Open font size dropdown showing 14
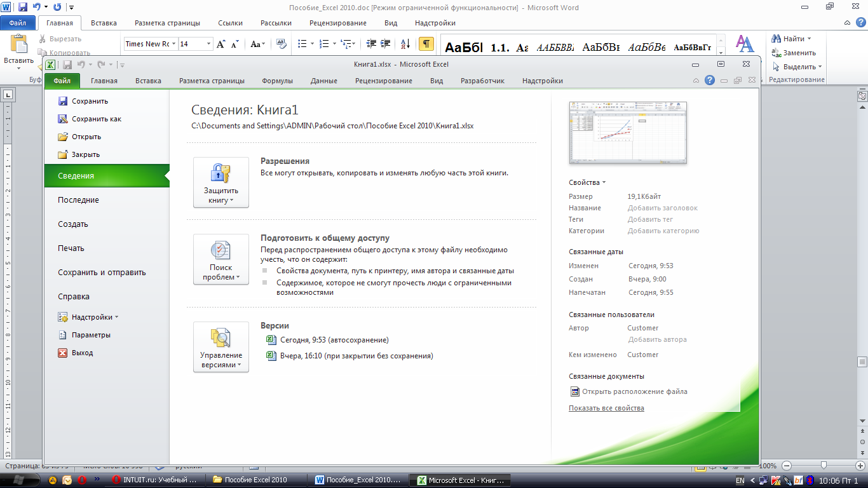The width and height of the screenshot is (868, 488). pyautogui.click(x=208, y=44)
